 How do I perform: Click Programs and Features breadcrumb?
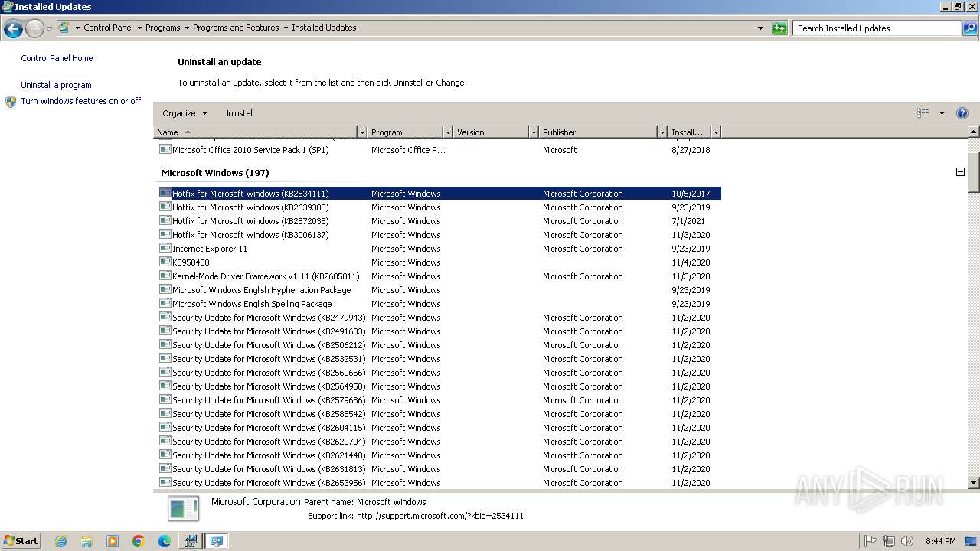click(236, 28)
